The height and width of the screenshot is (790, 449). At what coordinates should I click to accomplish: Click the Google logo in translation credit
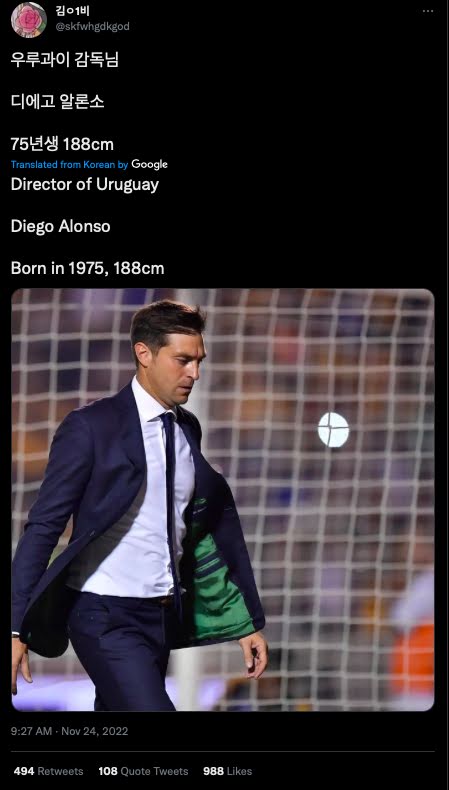[149, 164]
